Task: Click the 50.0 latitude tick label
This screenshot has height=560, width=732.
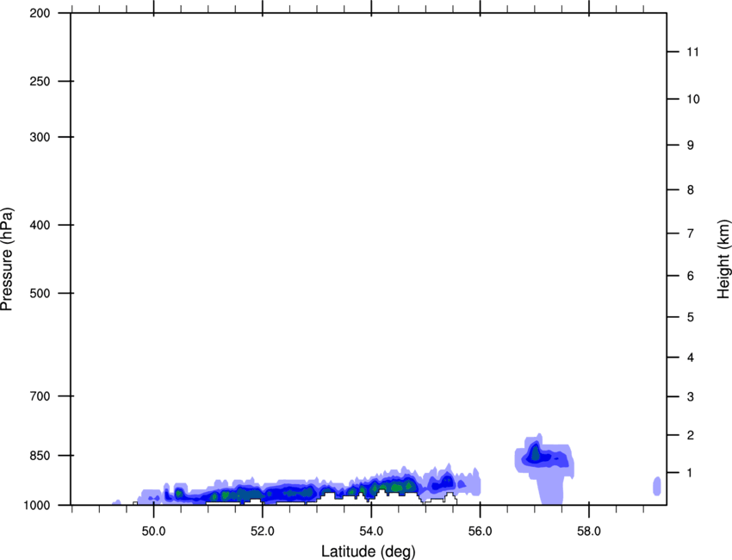Action: coord(154,532)
